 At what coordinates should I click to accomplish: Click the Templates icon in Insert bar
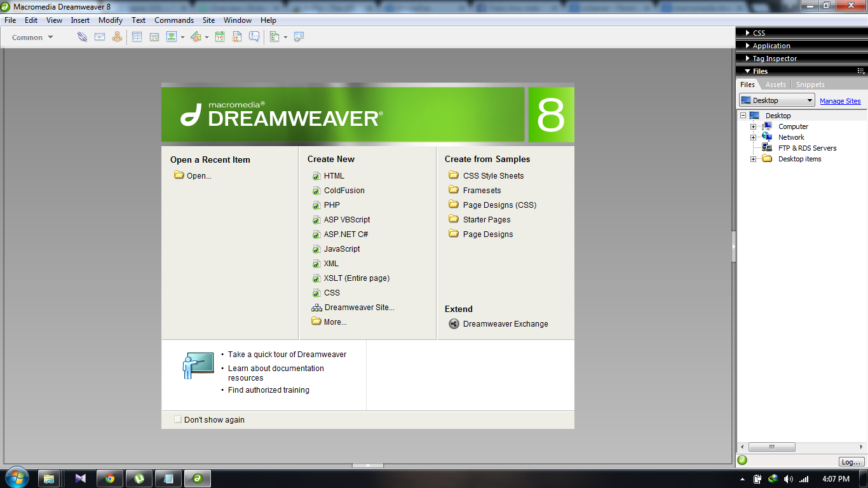tap(275, 37)
